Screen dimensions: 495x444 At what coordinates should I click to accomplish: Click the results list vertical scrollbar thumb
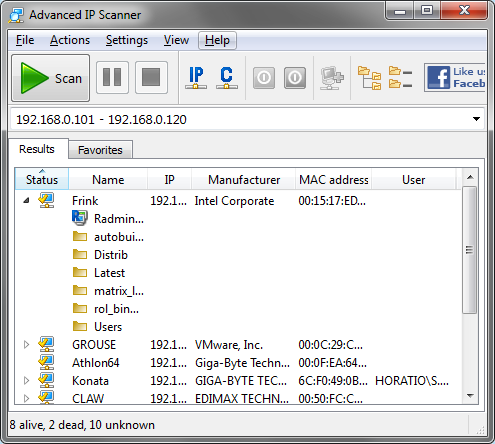[x=470, y=250]
